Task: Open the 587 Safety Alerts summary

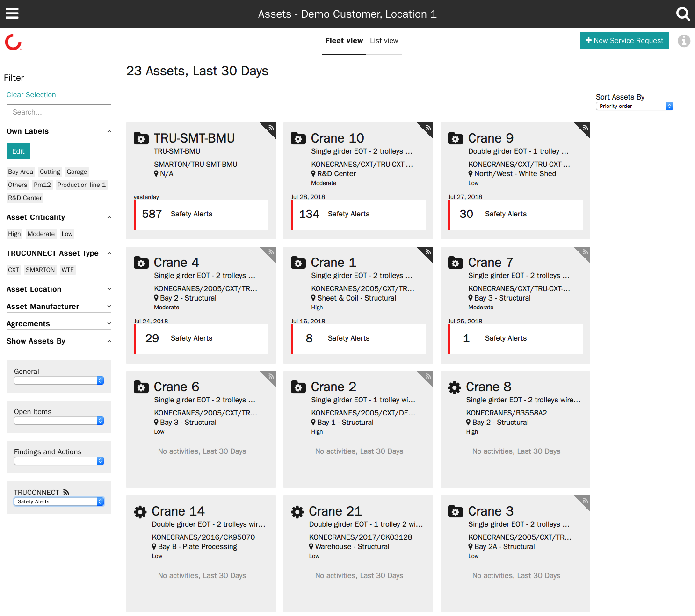Action: coord(201,214)
